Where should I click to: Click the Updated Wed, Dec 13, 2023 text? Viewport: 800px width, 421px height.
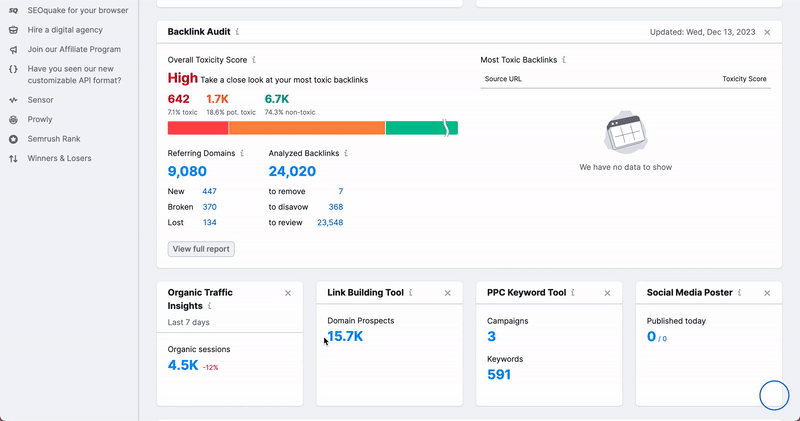703,32
